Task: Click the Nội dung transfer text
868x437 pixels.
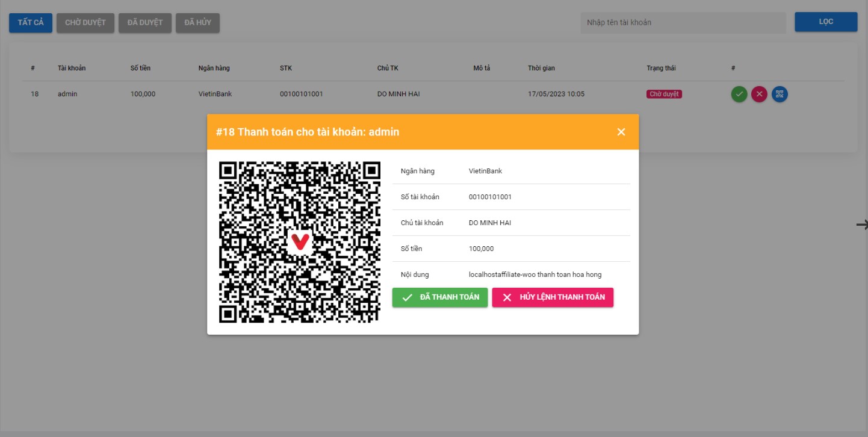Action: pyautogui.click(x=535, y=274)
